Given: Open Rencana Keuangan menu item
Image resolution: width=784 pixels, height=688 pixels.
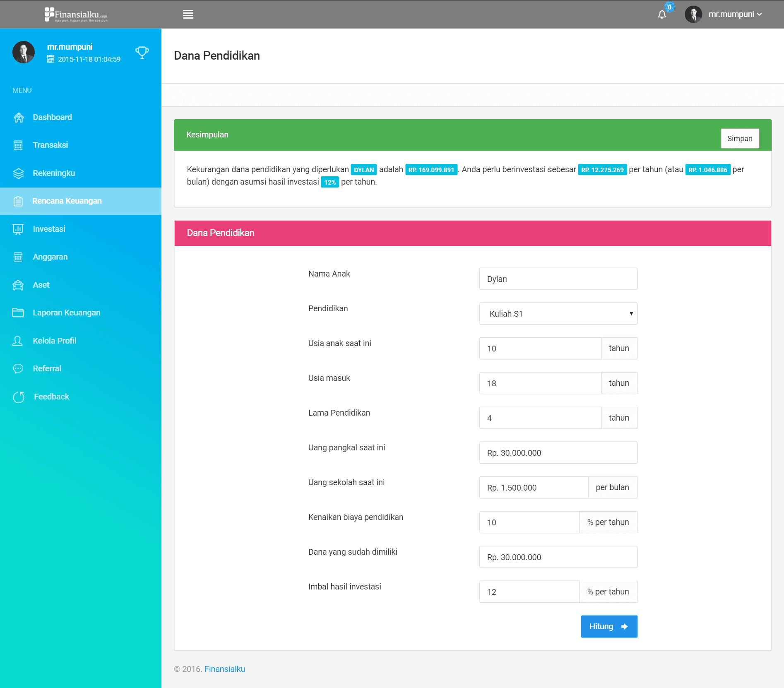Looking at the screenshot, I should tap(67, 201).
